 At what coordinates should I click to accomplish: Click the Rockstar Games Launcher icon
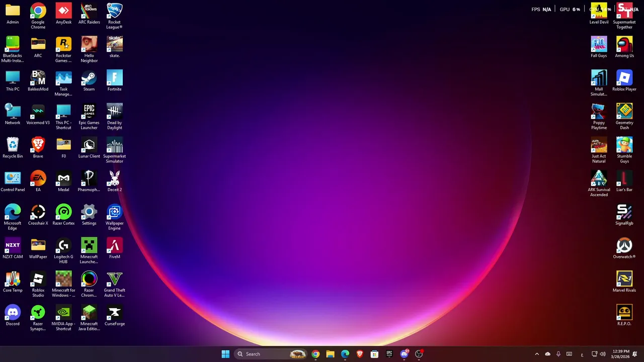click(x=63, y=44)
